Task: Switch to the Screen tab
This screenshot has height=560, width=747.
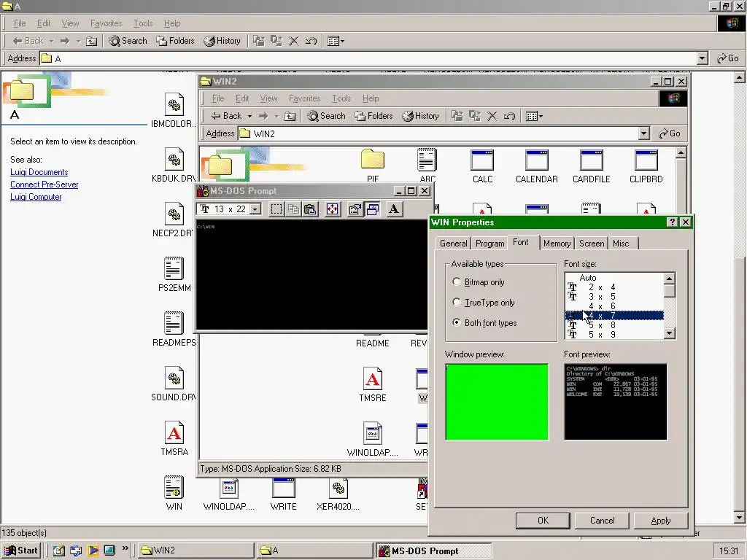Action: point(592,244)
